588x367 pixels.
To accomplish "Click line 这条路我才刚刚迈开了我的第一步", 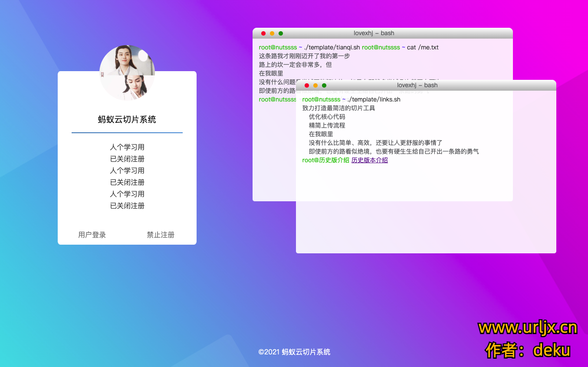I will tap(304, 56).
